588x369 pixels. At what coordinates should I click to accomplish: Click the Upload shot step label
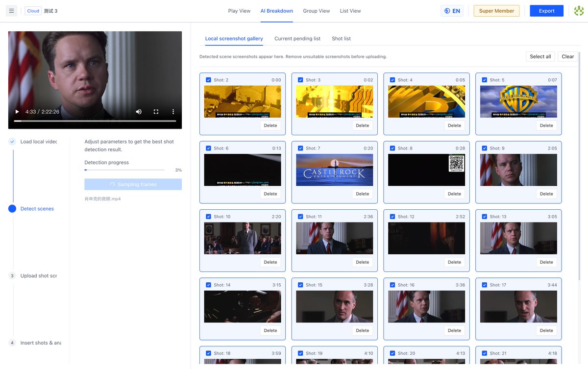point(39,276)
